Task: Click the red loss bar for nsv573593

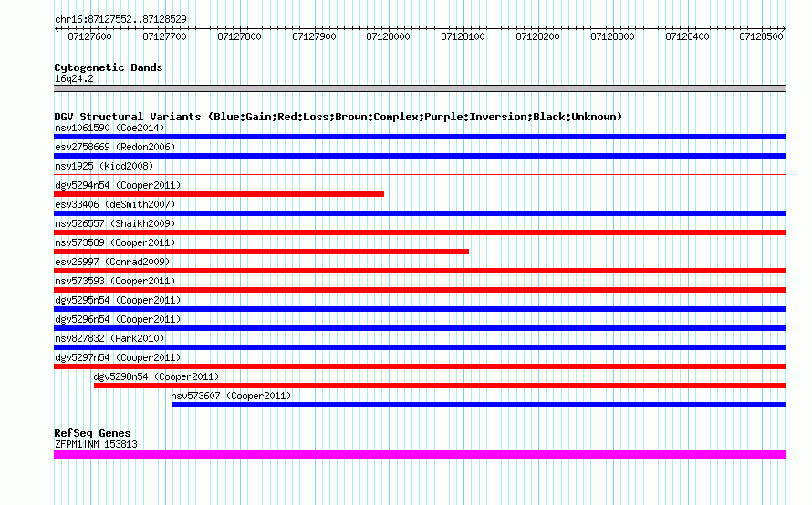Action: pyautogui.click(x=420, y=290)
